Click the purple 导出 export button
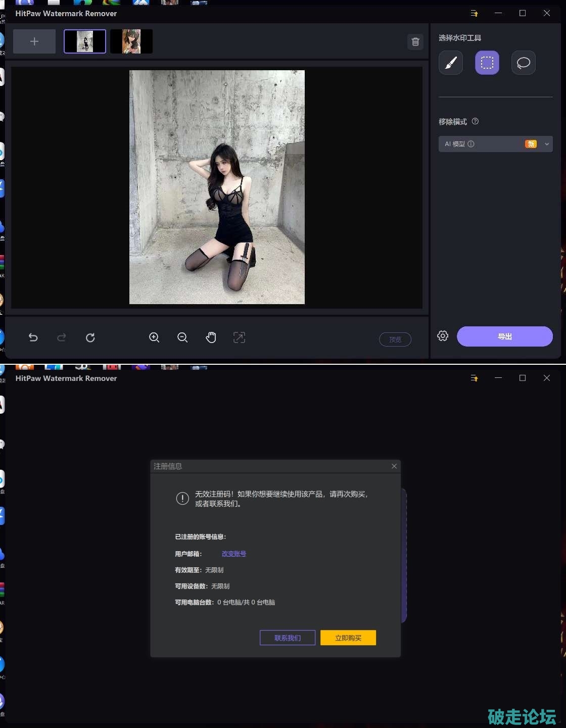The width and height of the screenshot is (566, 728). (504, 336)
